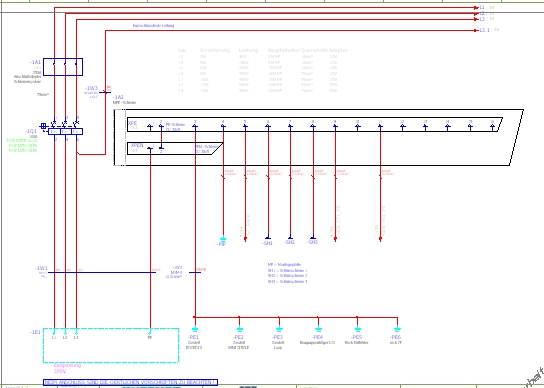The width and height of the screenshot is (544, 388).
Task: Click the blue BEIM ANSCHLUSS warning text box
Action: click(130, 382)
